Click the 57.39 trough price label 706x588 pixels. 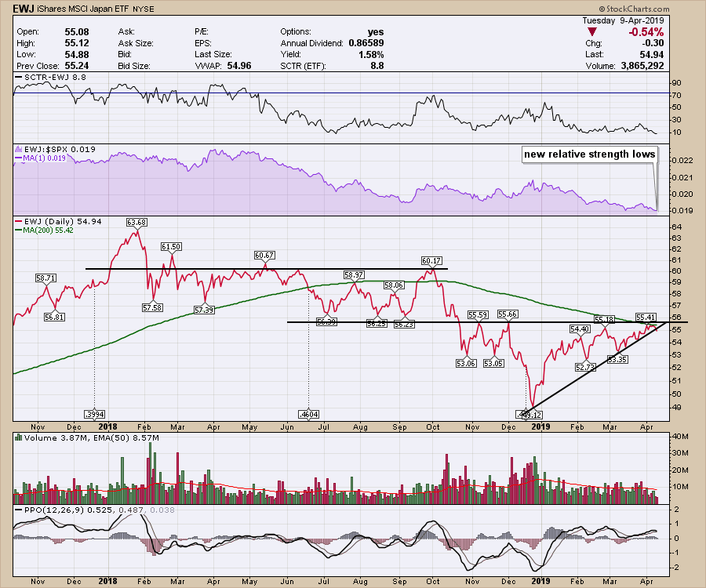point(204,310)
